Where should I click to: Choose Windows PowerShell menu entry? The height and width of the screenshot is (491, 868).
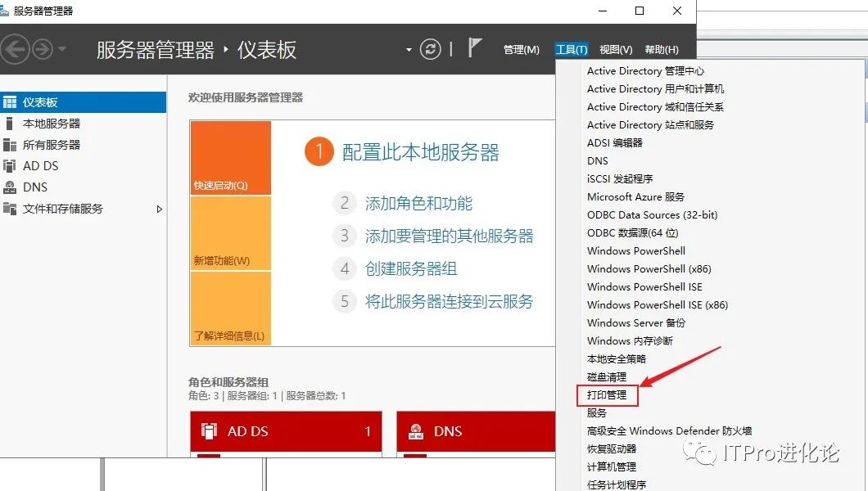coord(636,251)
